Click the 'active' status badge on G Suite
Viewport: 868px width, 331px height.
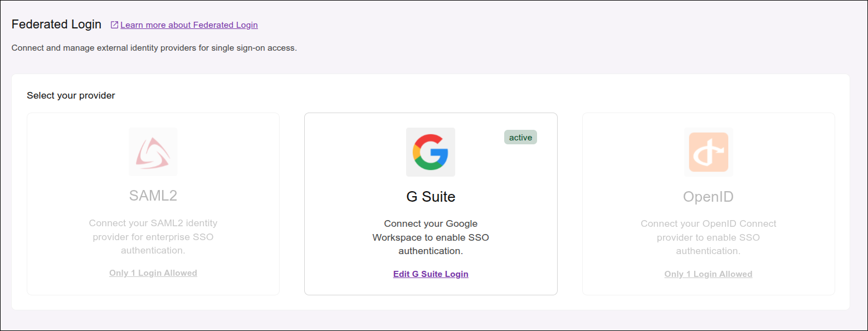click(520, 137)
